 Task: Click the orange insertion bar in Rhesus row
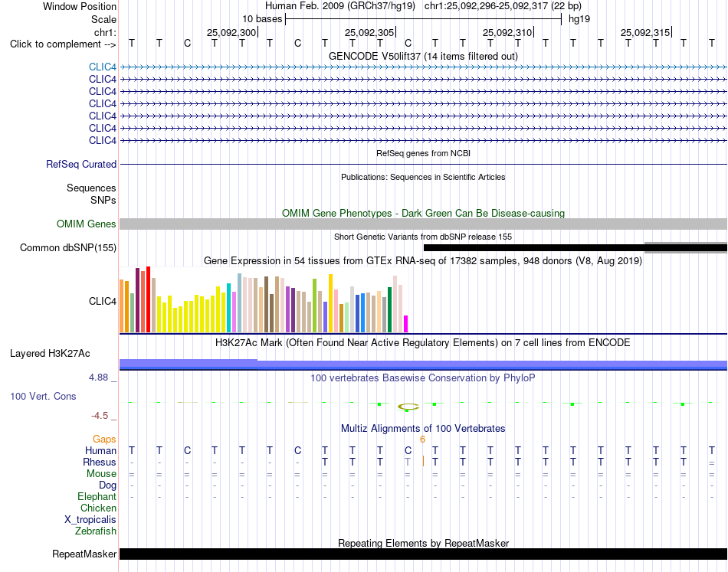click(x=423, y=461)
